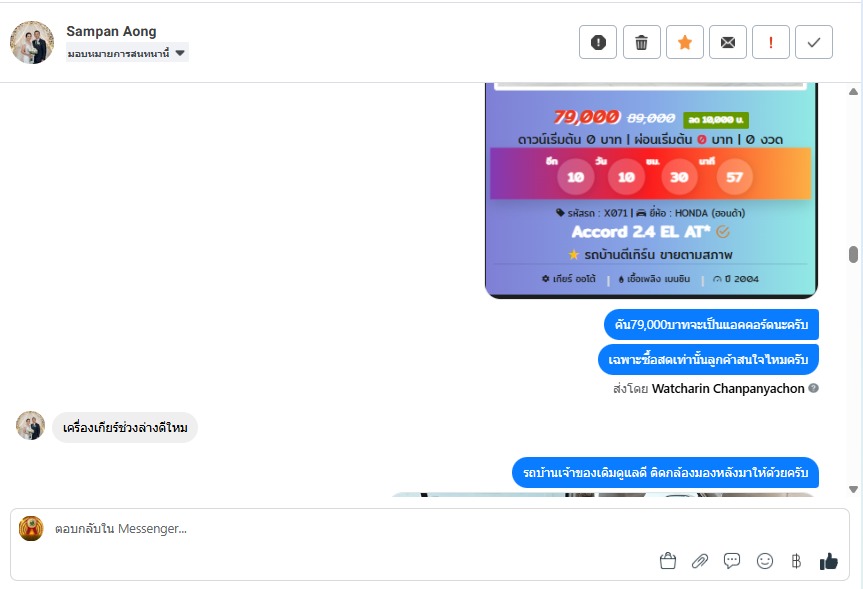This screenshot has width=863, height=589.
Task: Open the shopping bag product icon
Action: (668, 561)
